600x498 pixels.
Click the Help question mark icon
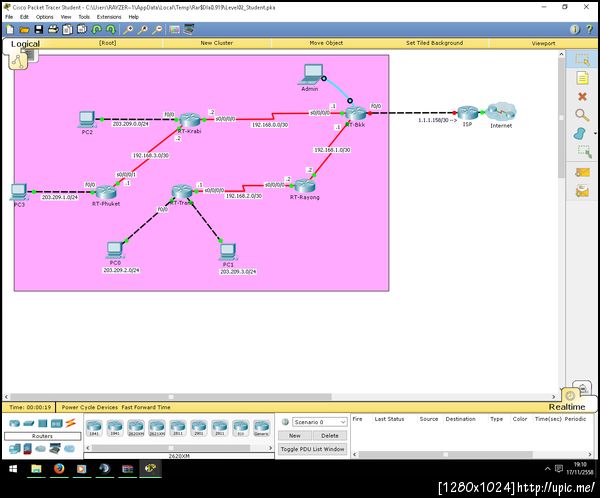pyautogui.click(x=589, y=29)
